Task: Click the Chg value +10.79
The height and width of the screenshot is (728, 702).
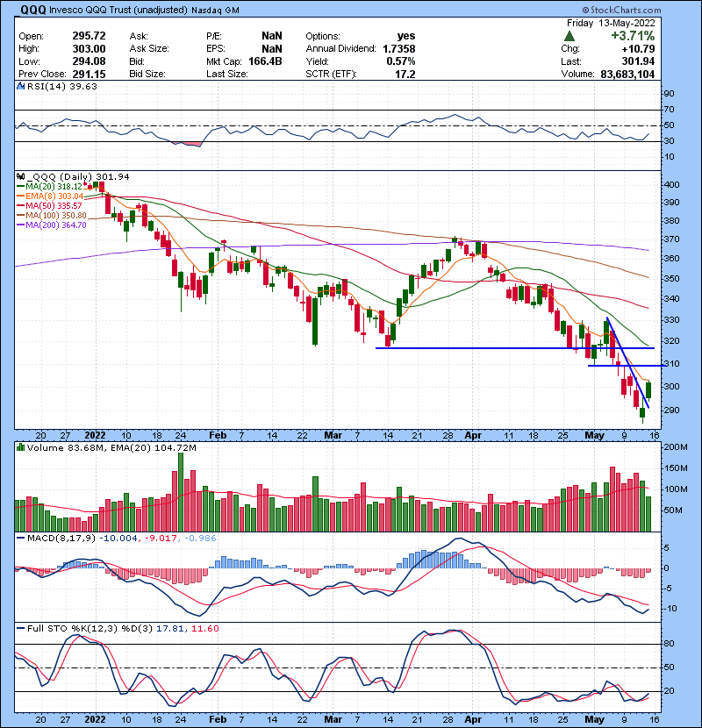Action: click(x=638, y=49)
